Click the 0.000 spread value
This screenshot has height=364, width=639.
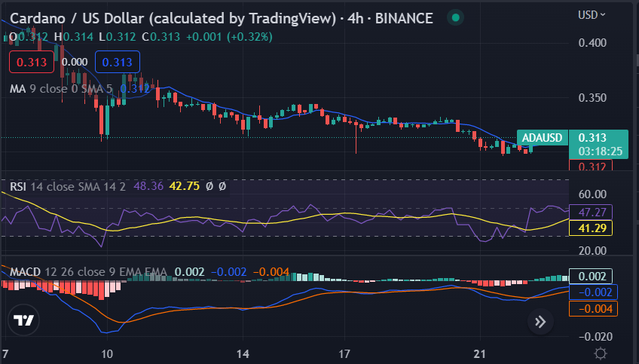pos(75,62)
